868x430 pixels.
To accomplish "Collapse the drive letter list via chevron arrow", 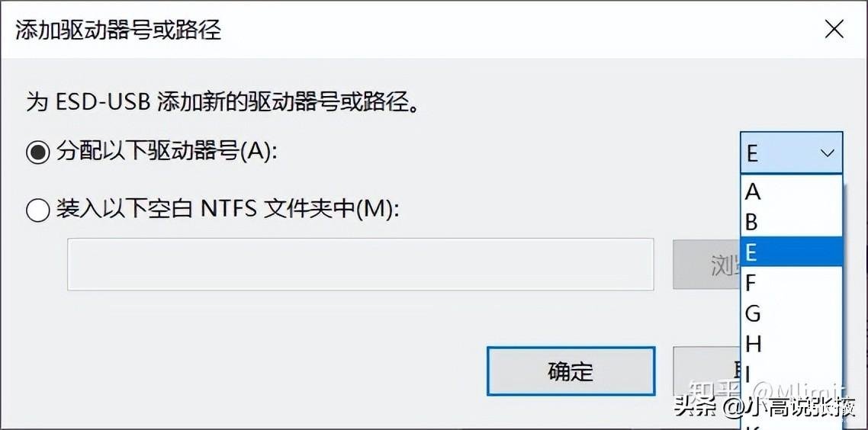I will pyautogui.click(x=827, y=153).
